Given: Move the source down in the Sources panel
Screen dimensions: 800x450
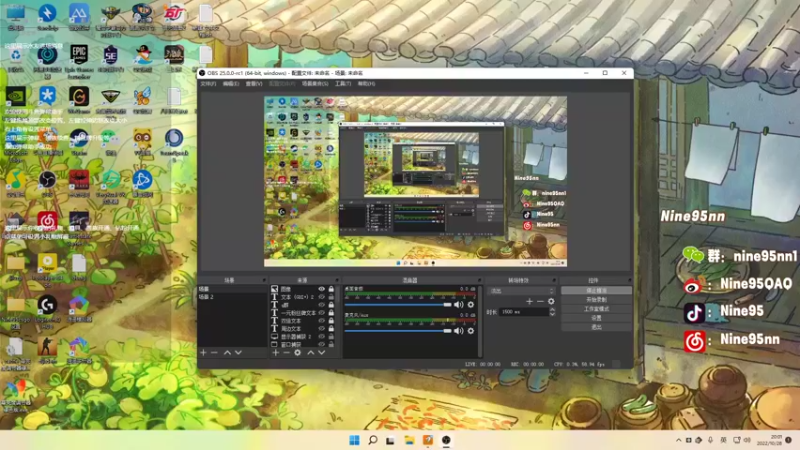Looking at the screenshot, I should click(321, 353).
